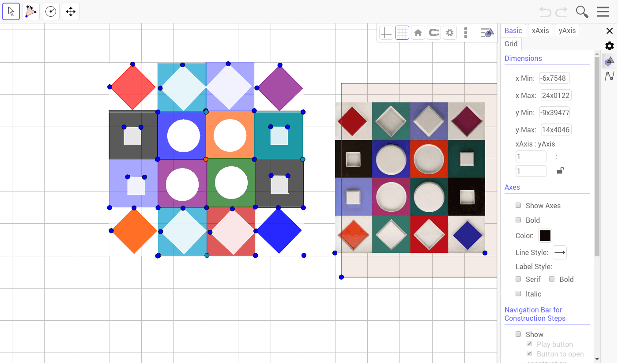Select the Move Graphics View tool
618x364 pixels.
click(x=71, y=11)
